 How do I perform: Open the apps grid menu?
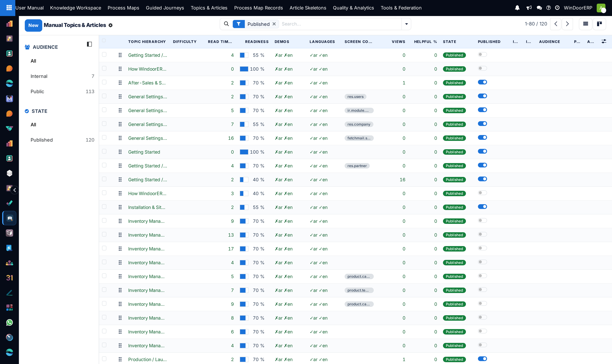(x=9, y=8)
